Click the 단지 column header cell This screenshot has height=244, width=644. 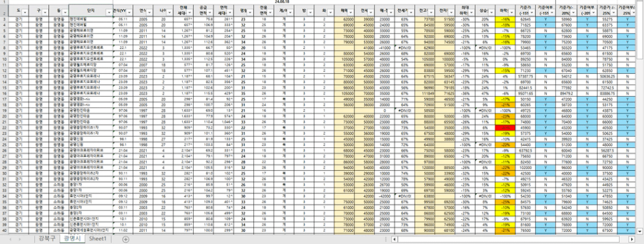point(91,11)
